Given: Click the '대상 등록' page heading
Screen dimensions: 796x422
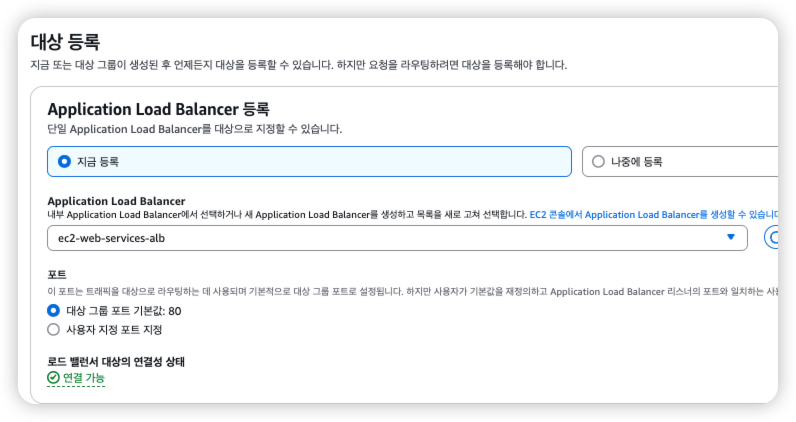Looking at the screenshot, I should coord(65,42).
